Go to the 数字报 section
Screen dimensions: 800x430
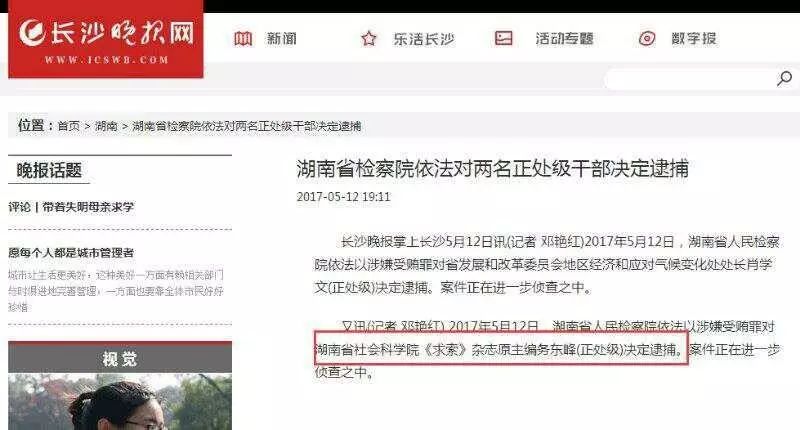point(694,38)
